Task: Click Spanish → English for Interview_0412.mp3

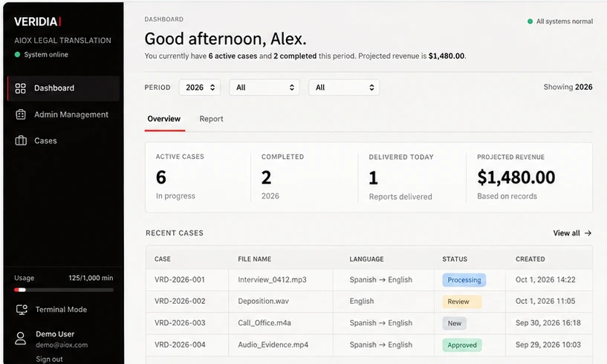Action: (381, 279)
